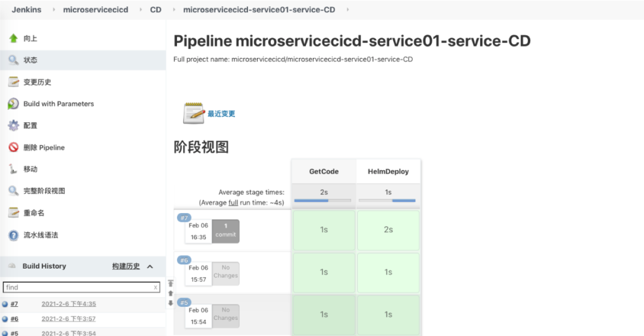Expand breadcrumb arrow after CD
Image resolution: width=644 pixels, height=336 pixels.
click(174, 10)
